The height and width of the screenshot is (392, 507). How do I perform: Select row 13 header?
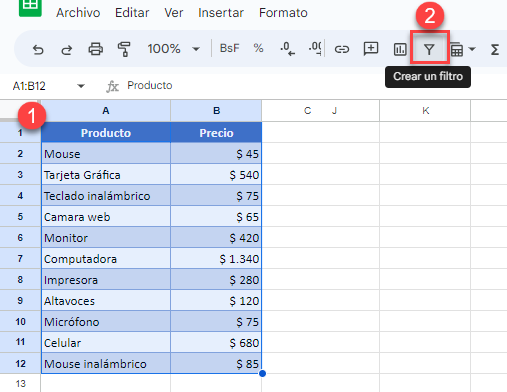(x=20, y=383)
